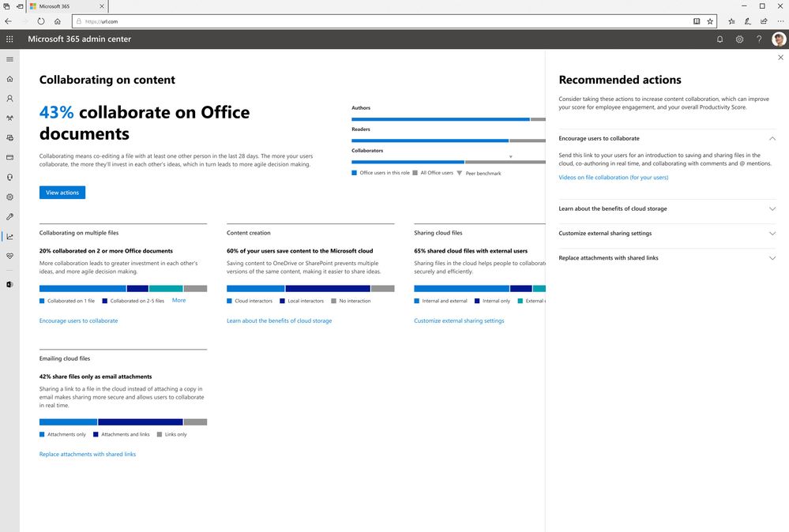Open browser more options ellipsis
Screen dimensions: 789x532
[780, 21]
